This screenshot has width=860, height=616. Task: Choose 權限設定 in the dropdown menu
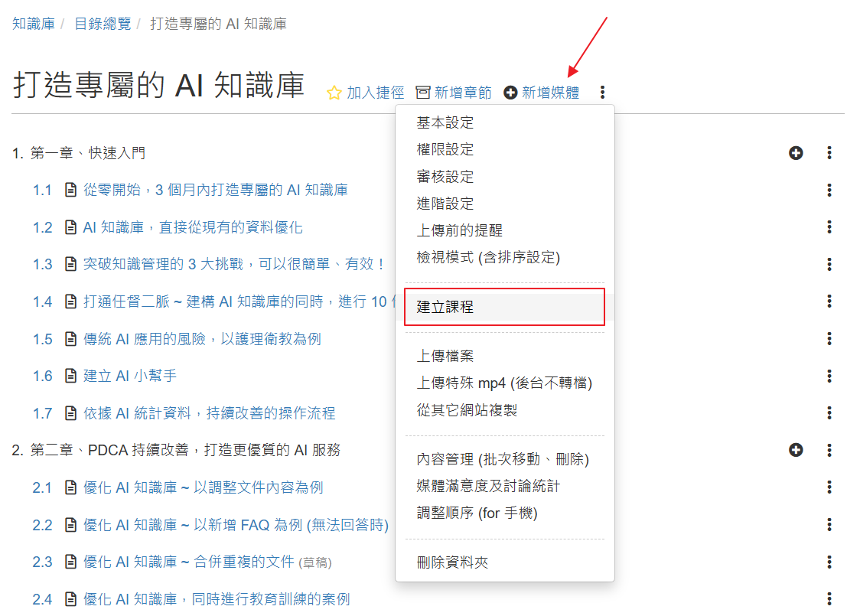pyautogui.click(x=445, y=149)
